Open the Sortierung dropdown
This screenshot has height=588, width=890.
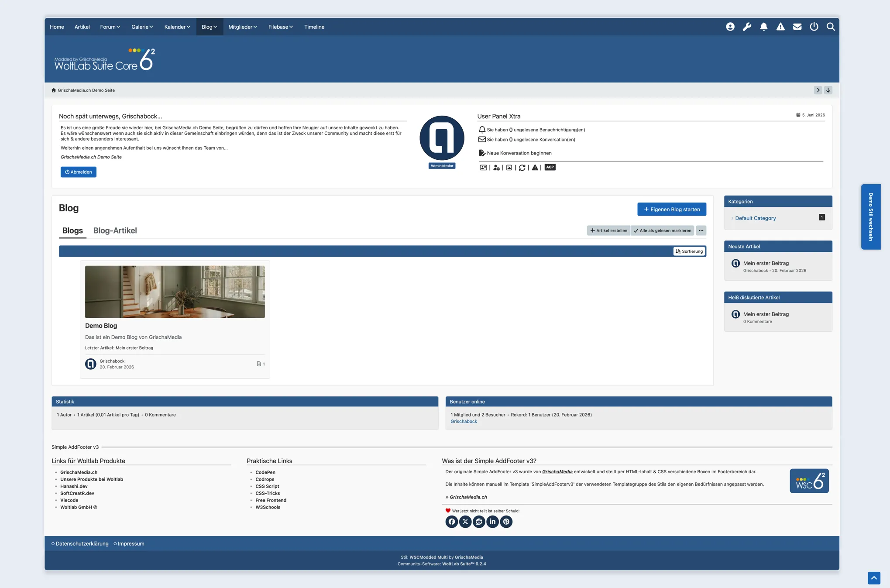click(x=689, y=251)
